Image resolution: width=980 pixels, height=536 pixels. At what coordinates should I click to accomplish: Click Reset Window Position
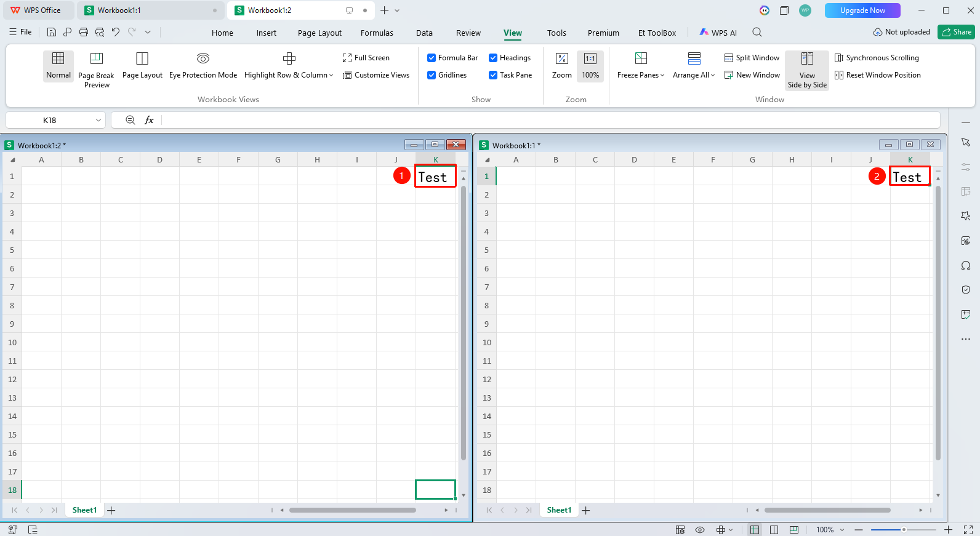878,75
